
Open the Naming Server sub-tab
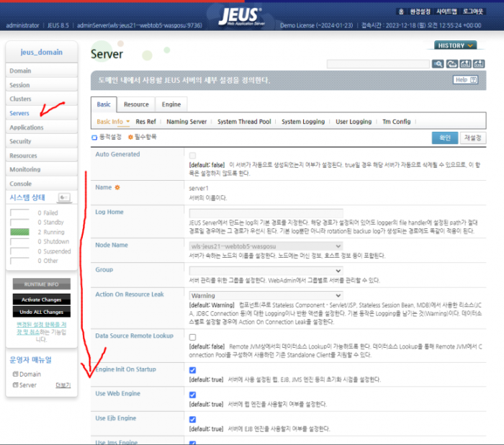(186, 122)
